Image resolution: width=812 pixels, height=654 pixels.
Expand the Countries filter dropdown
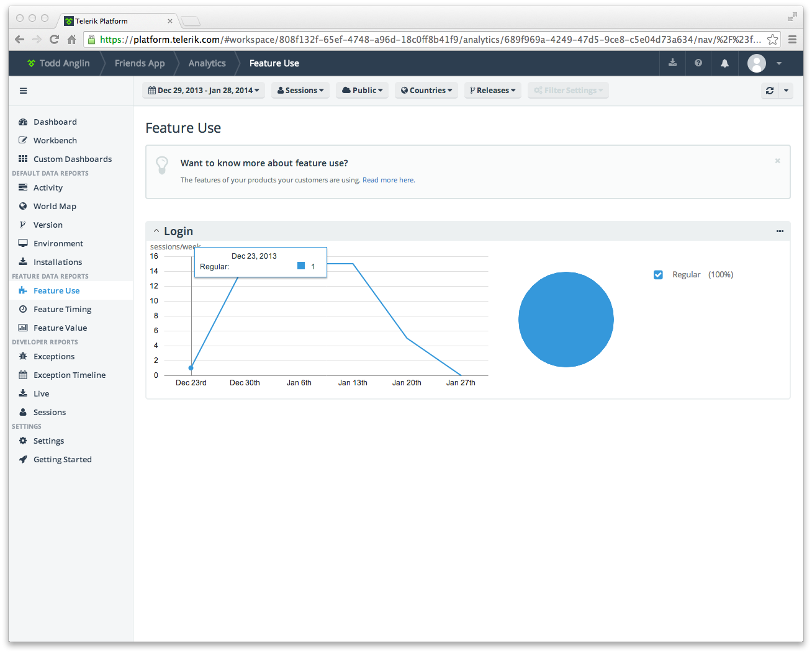click(x=426, y=91)
